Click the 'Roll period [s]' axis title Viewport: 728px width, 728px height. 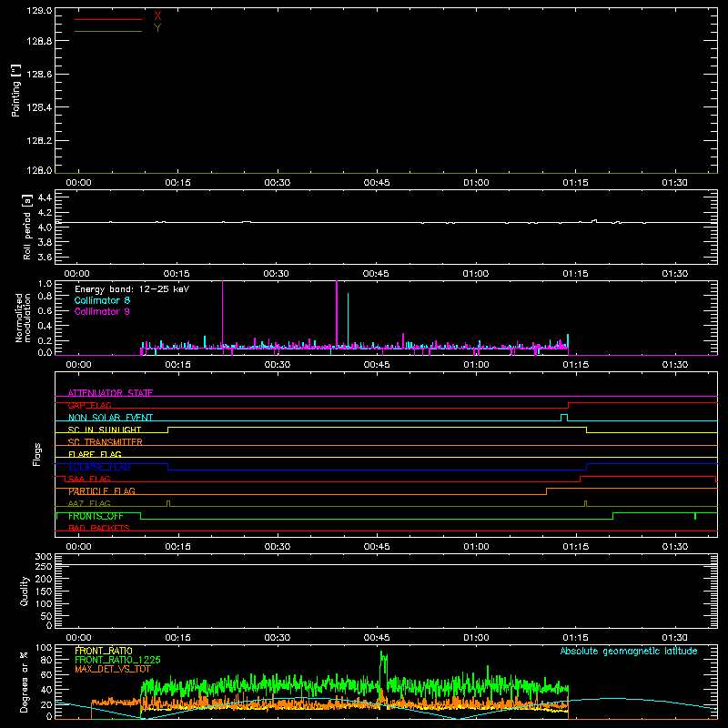27,227
